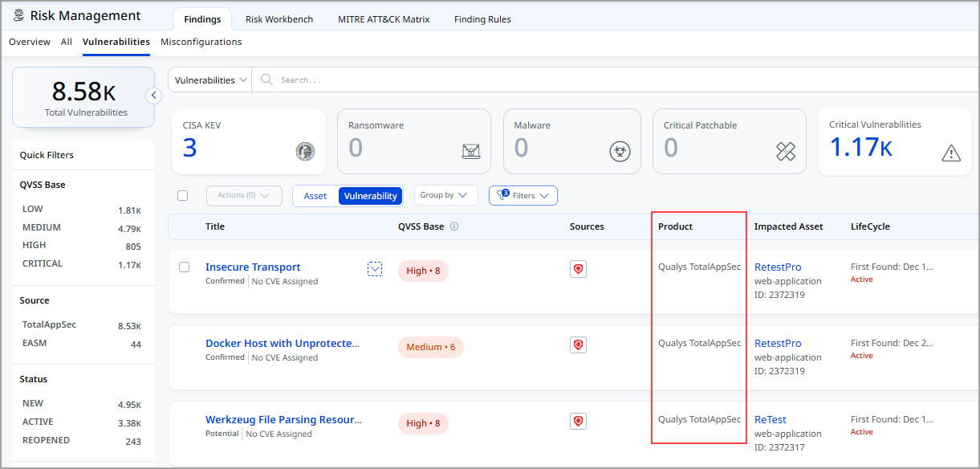Check the Insecure Transport row checkbox
Viewport: 980px width, 469px height.
pyautogui.click(x=184, y=267)
